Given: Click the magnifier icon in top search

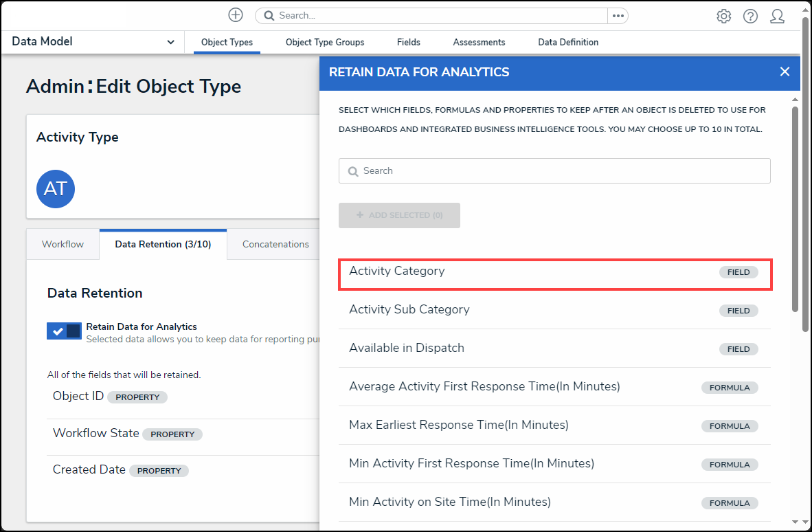Looking at the screenshot, I should pyautogui.click(x=269, y=16).
